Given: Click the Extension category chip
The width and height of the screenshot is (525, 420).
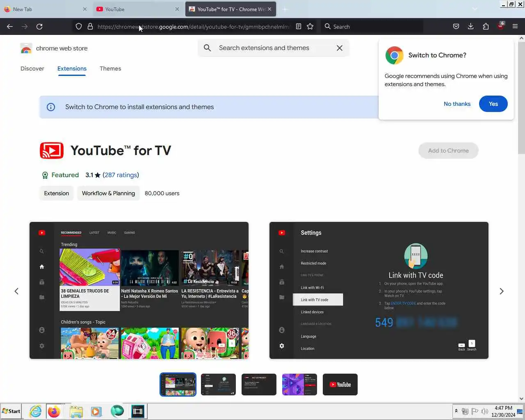Looking at the screenshot, I should pos(57,193).
